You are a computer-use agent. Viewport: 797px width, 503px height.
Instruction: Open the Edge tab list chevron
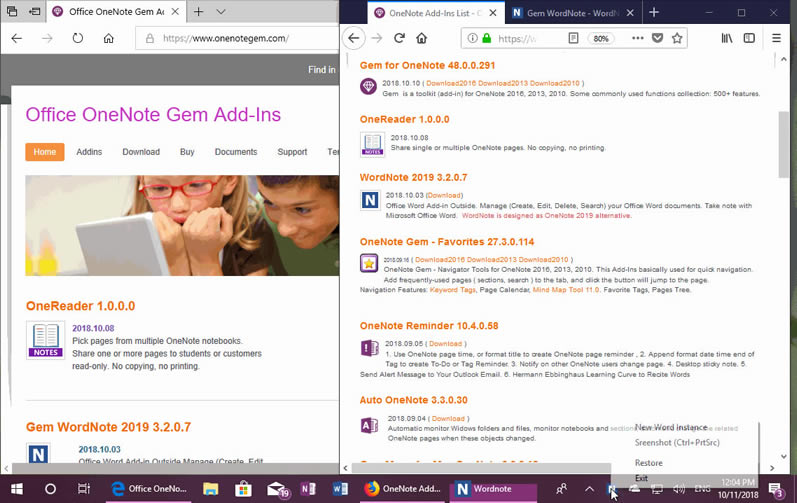220,12
